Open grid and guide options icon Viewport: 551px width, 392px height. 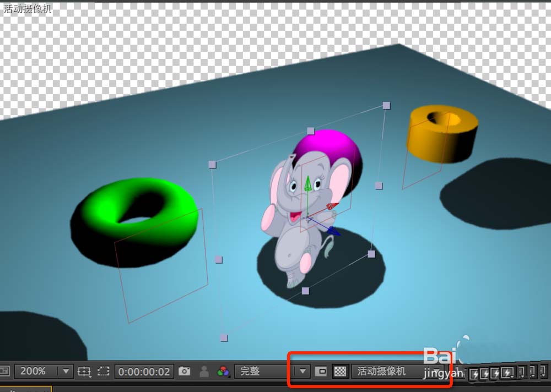(84, 371)
